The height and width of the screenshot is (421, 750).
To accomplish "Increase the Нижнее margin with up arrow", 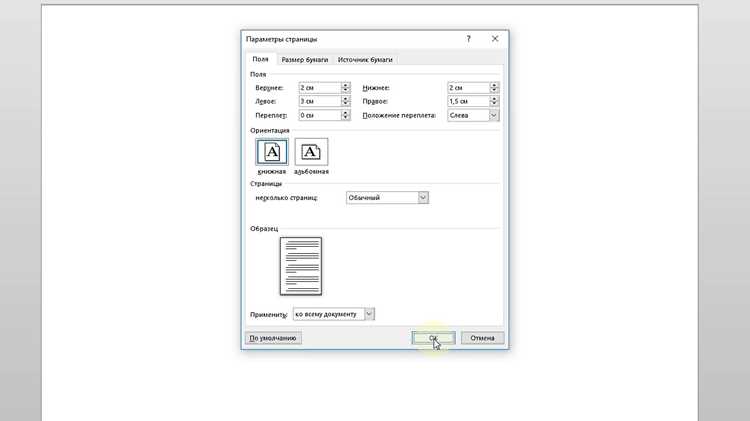I will pos(494,85).
